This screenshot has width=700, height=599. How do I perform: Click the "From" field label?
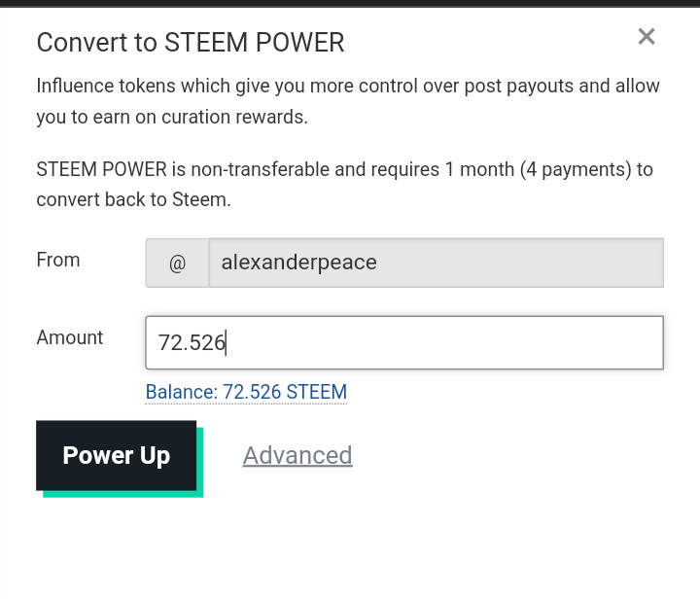pos(58,260)
